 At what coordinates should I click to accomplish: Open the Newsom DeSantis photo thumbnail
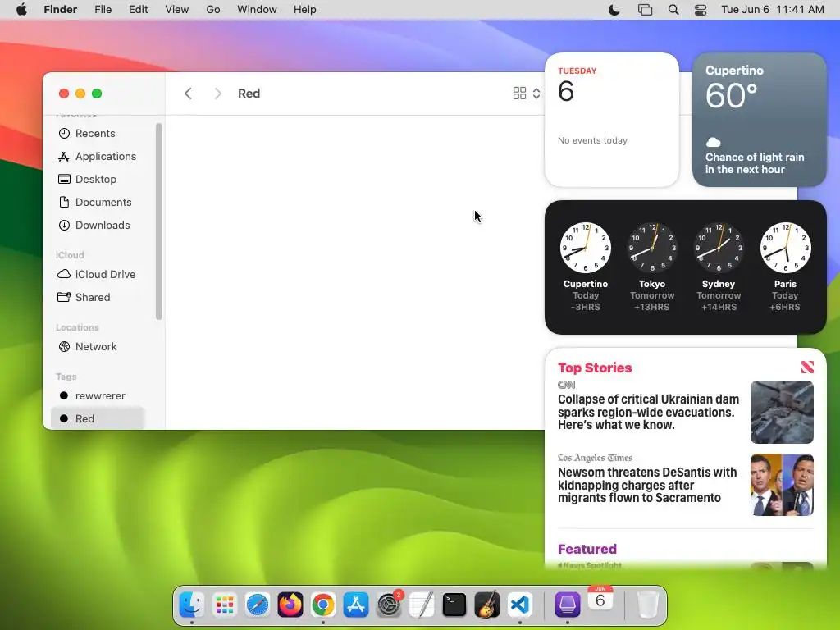click(782, 485)
